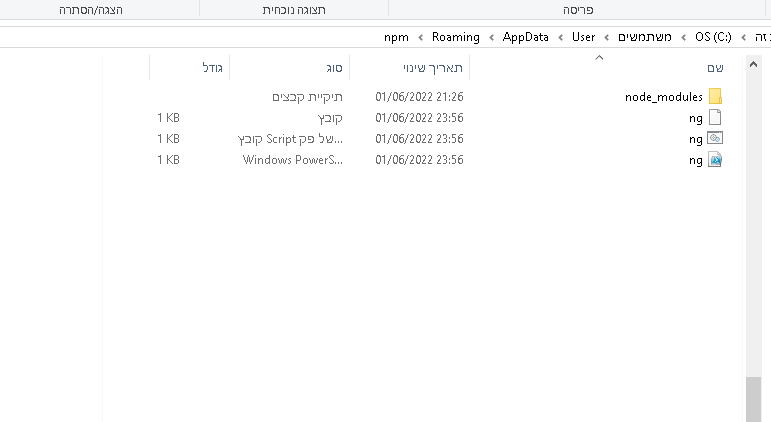Expand the chevron between Roaming and AppData
771x422 pixels.
coord(491,37)
